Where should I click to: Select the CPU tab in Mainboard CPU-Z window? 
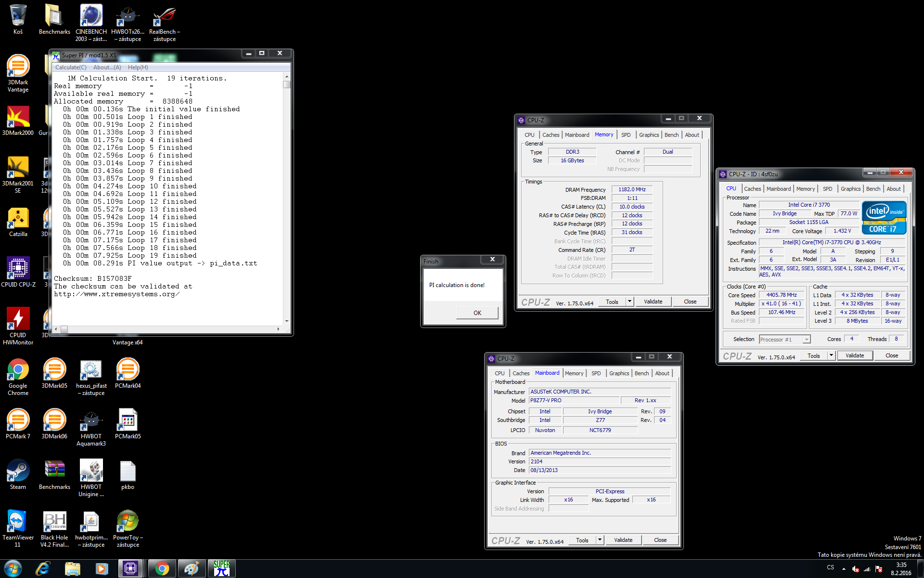[500, 373]
